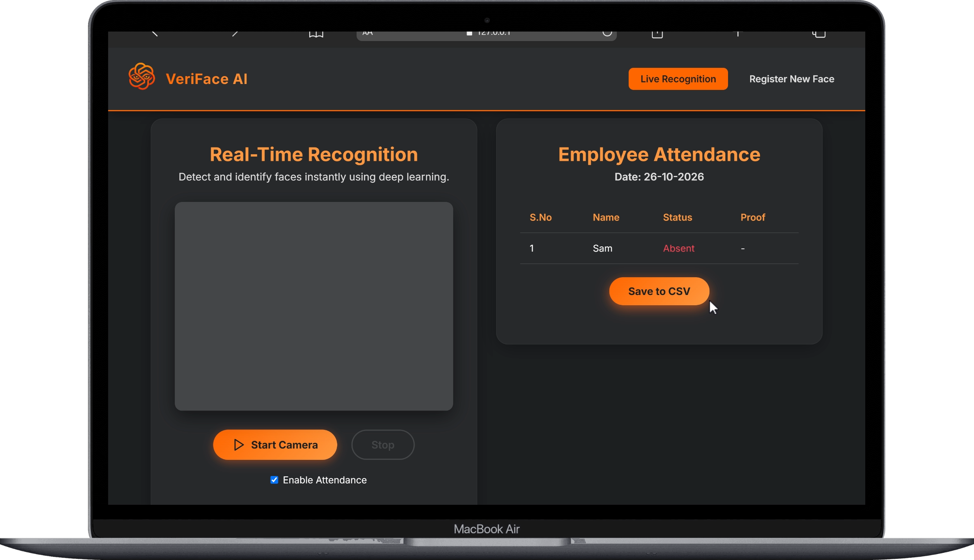Click the Name column header

click(606, 217)
